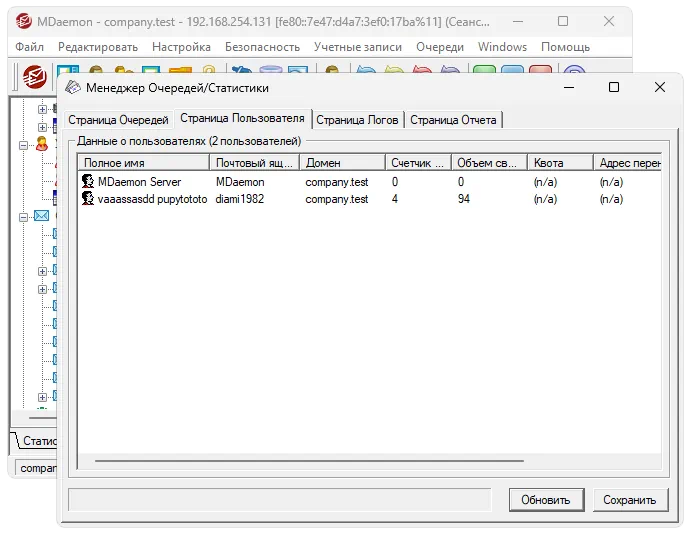The height and width of the screenshot is (538, 690).
Task: Click the green rounded toolbar button in MDaemon
Action: (484, 70)
